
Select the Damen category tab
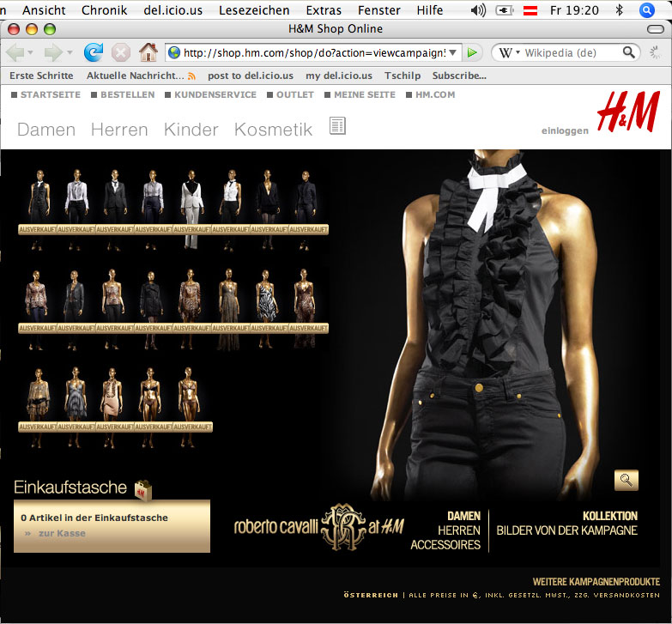[x=46, y=130]
